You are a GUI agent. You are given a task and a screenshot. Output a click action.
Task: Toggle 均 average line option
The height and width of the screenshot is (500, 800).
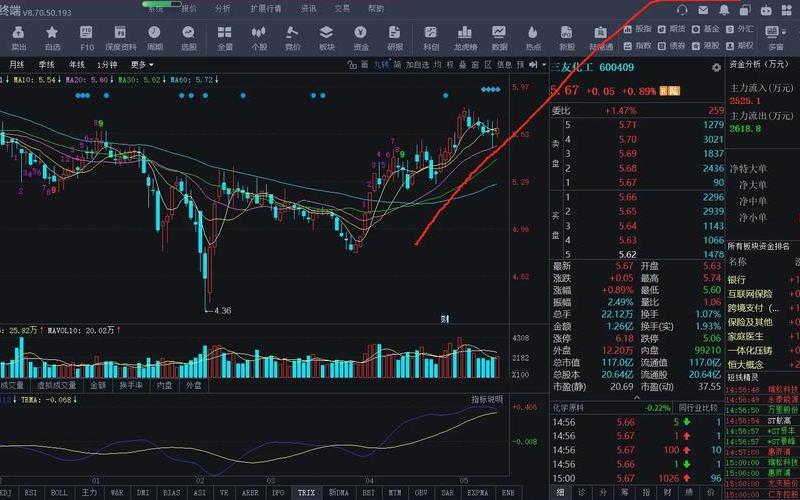pos(437,65)
